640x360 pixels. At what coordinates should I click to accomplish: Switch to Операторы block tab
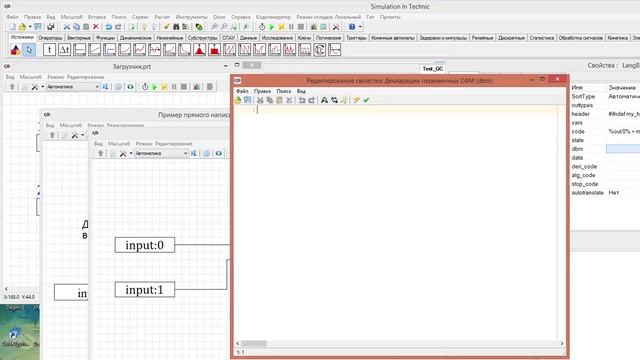50,38
